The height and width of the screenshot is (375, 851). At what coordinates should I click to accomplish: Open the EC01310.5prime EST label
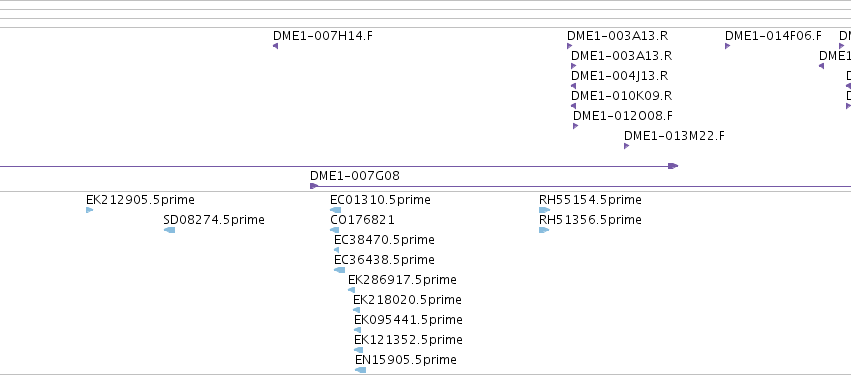[x=380, y=200]
